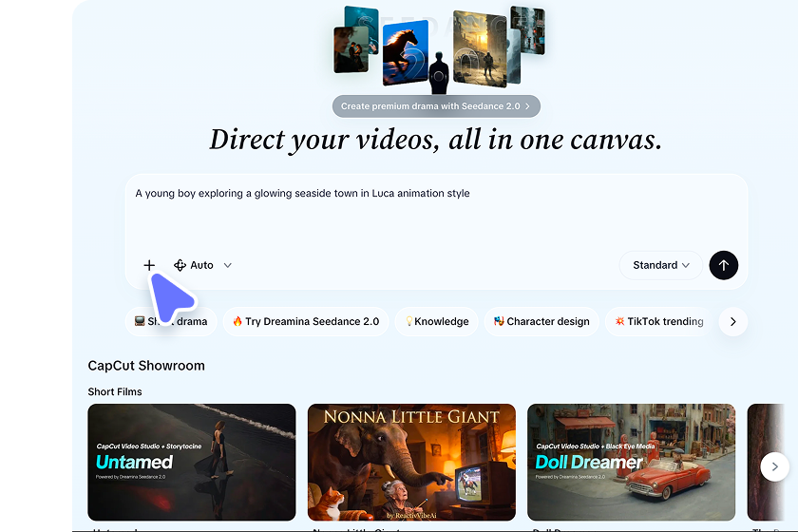
Task: Open the Doll Dreamer thumbnail
Action: point(631,463)
